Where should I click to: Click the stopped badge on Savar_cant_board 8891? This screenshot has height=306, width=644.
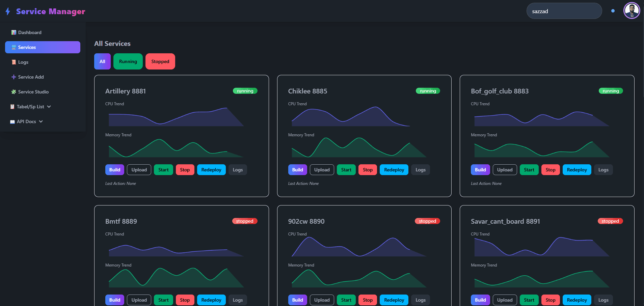[610, 221]
